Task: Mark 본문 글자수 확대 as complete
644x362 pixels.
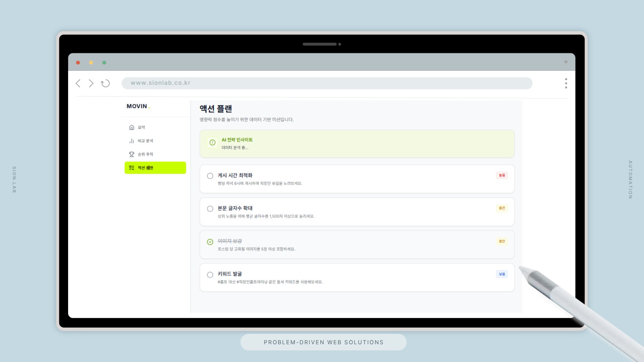Action: pyautogui.click(x=210, y=209)
